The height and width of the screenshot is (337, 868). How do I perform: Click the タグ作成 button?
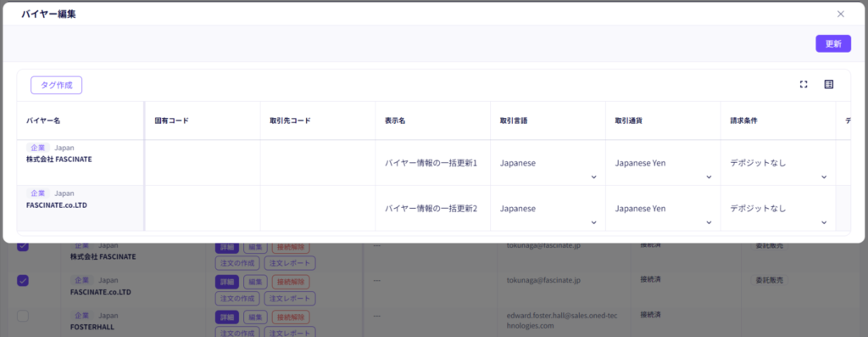(x=57, y=86)
